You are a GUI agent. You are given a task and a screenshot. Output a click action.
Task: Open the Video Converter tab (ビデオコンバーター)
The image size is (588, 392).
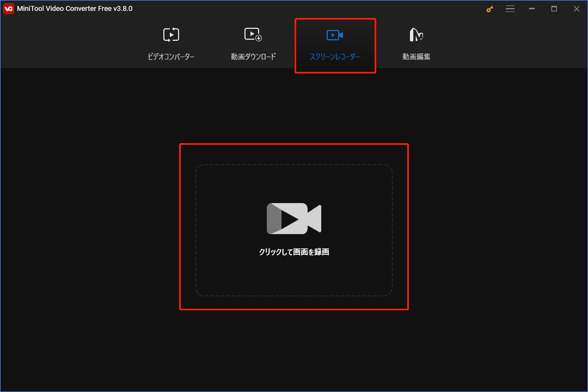(x=171, y=44)
